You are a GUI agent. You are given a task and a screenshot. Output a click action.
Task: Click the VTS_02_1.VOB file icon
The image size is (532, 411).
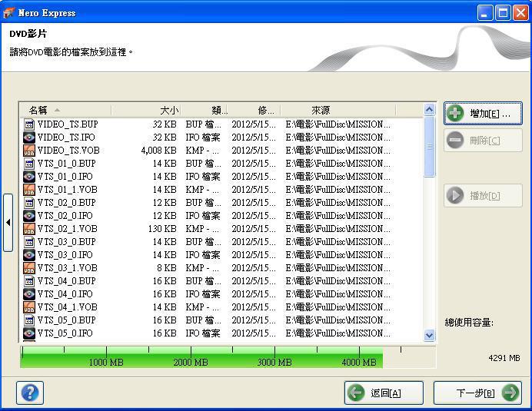[x=29, y=229]
